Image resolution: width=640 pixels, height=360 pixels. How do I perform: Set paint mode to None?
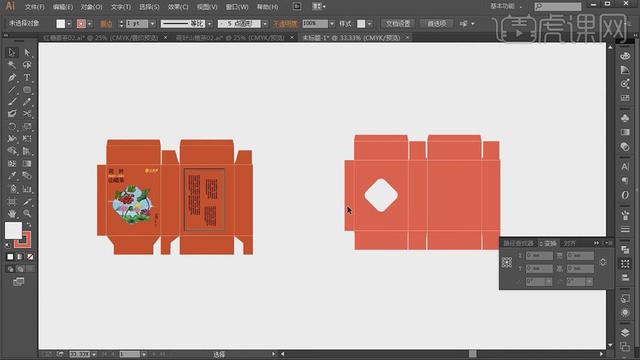(x=30, y=257)
